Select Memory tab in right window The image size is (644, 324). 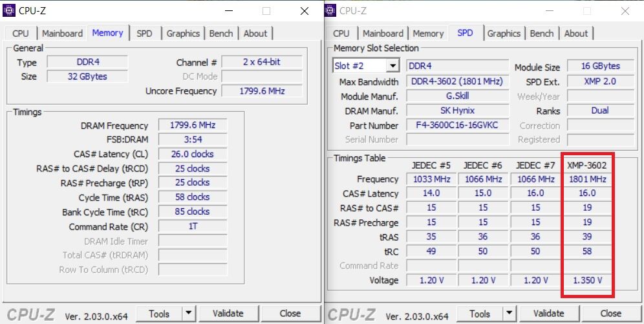click(x=428, y=33)
